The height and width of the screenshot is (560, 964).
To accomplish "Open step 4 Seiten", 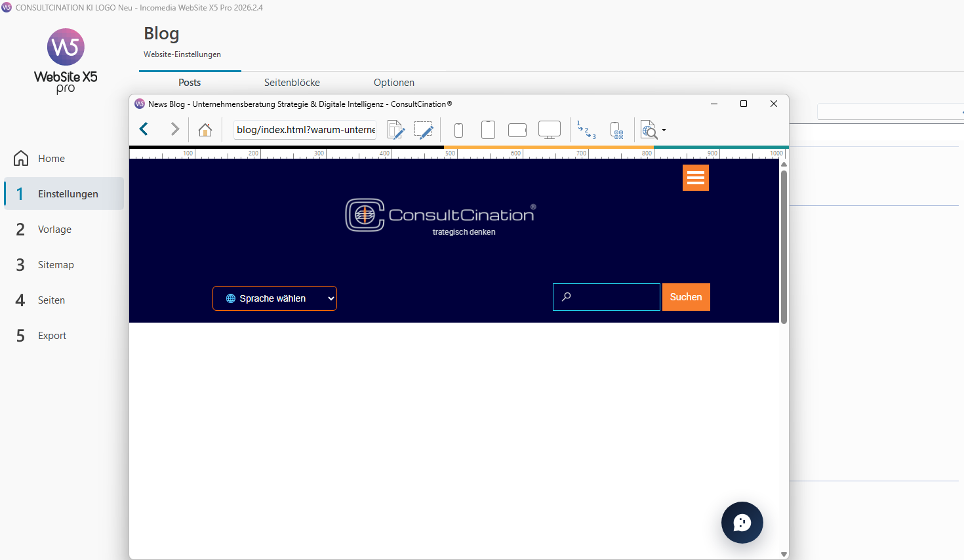I will pyautogui.click(x=64, y=300).
